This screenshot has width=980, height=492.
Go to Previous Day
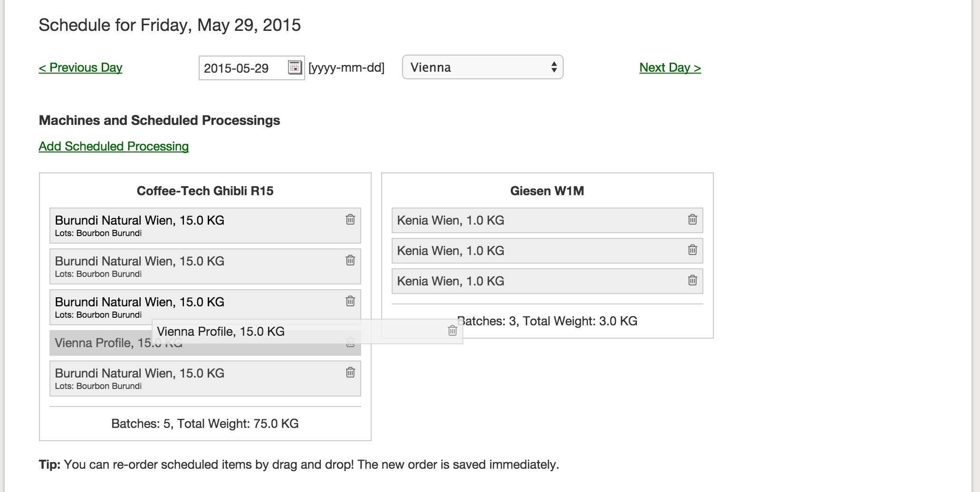[80, 67]
